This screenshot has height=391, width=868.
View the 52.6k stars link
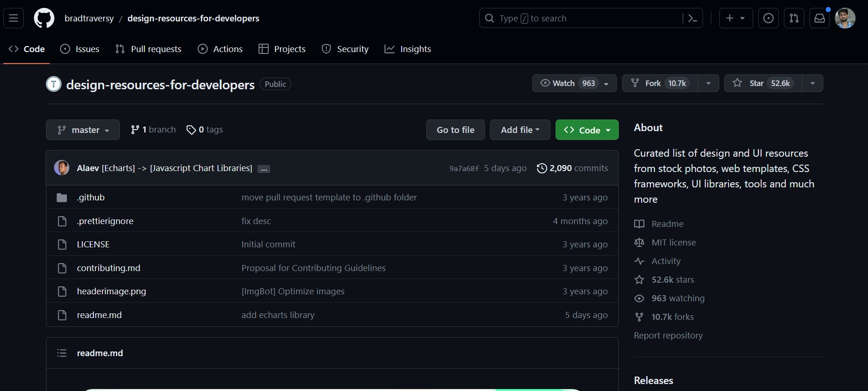tap(664, 279)
